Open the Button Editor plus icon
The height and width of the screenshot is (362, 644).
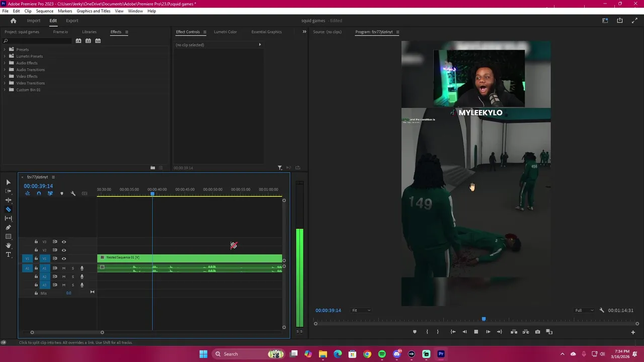point(633,332)
